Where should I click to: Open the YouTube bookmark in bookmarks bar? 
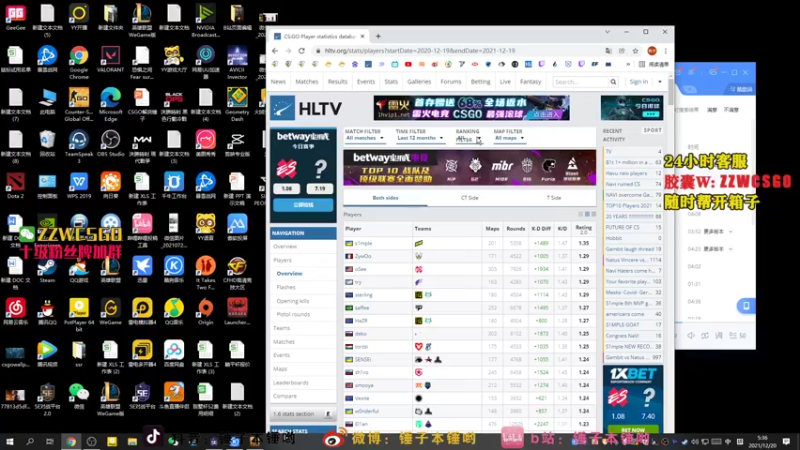[408, 64]
